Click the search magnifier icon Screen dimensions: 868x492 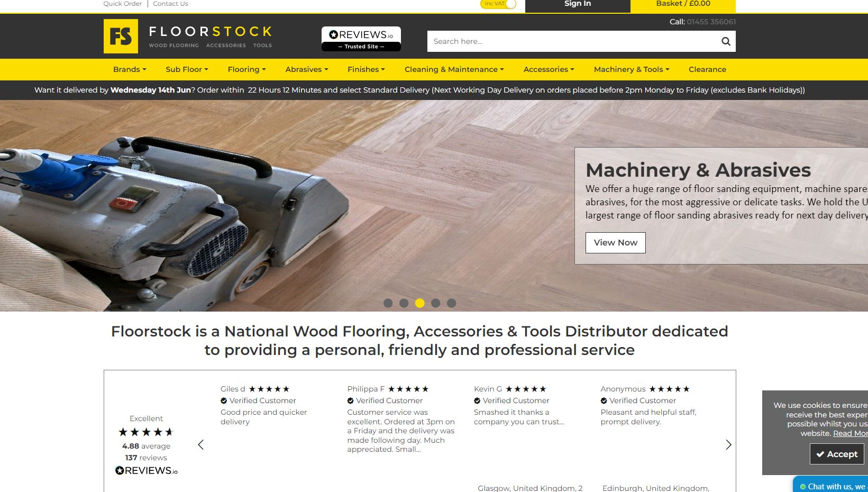[726, 41]
